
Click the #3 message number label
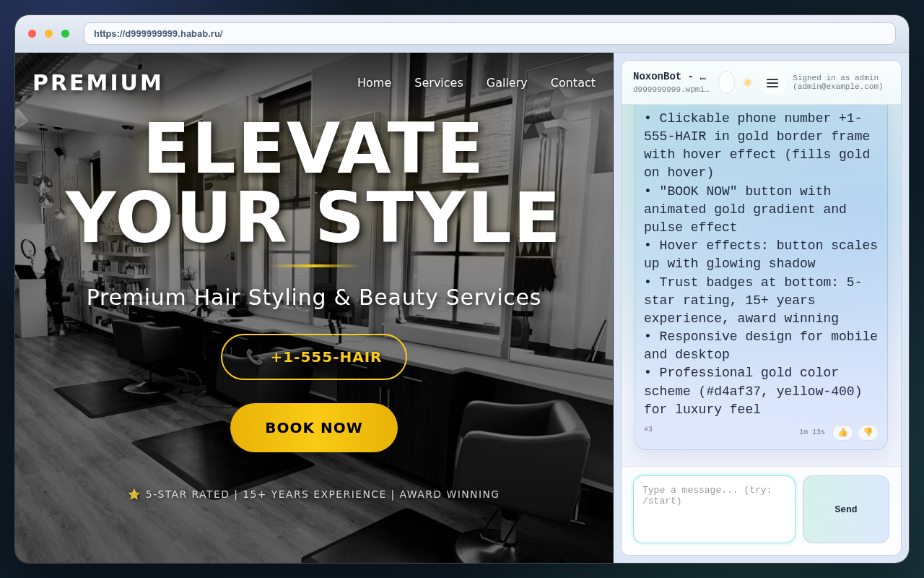[x=648, y=428]
